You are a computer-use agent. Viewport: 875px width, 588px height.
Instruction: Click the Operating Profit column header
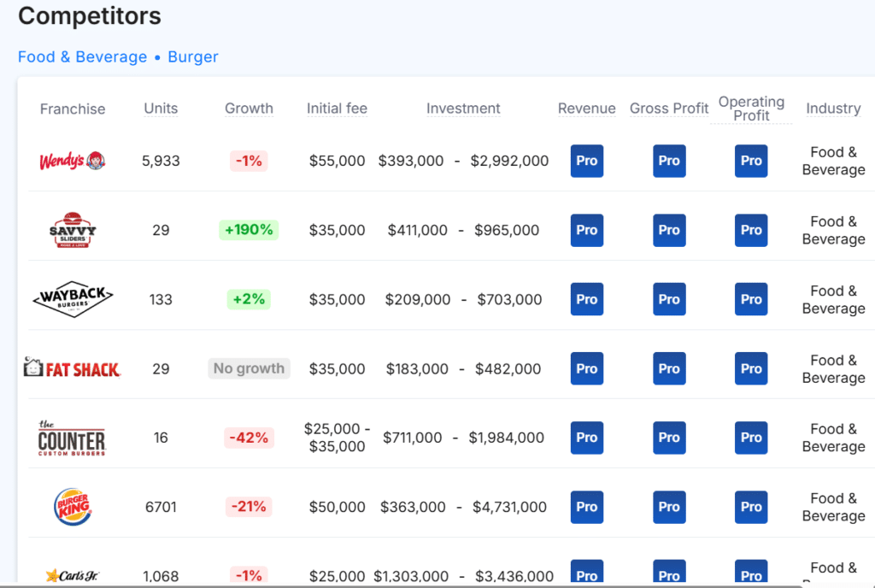click(751, 109)
